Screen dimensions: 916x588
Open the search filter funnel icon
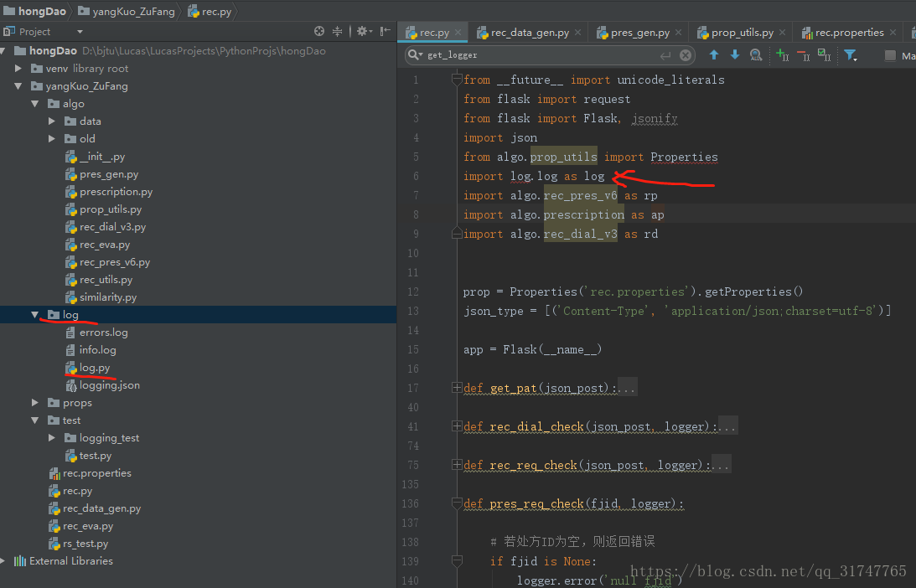click(x=850, y=54)
